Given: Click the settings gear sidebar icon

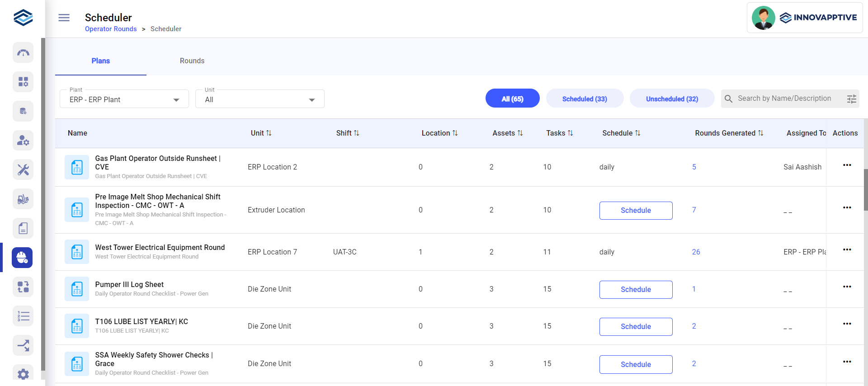Looking at the screenshot, I should point(23,374).
